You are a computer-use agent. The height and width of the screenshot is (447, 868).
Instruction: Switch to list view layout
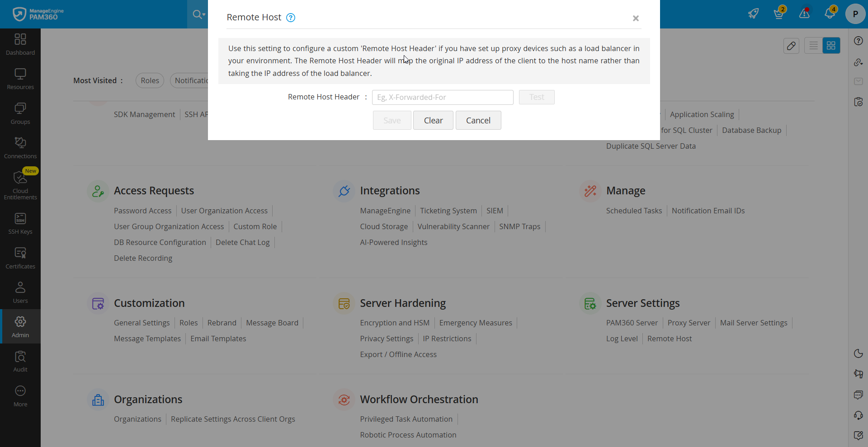pyautogui.click(x=813, y=46)
